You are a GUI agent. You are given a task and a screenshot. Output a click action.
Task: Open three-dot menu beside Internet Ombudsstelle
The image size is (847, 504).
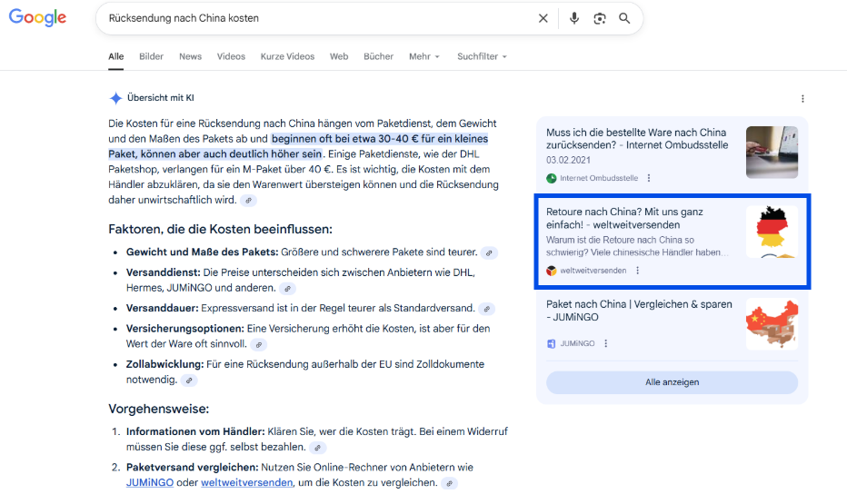coord(649,178)
